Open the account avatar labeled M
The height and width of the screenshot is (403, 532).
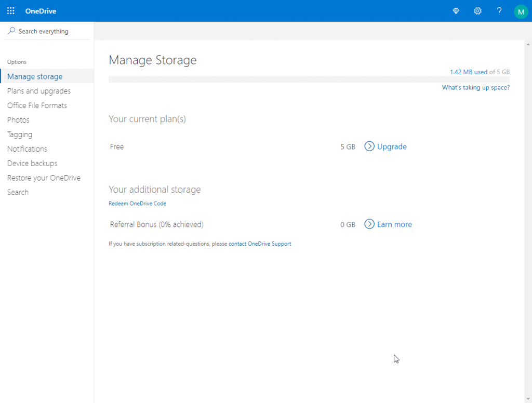click(521, 11)
